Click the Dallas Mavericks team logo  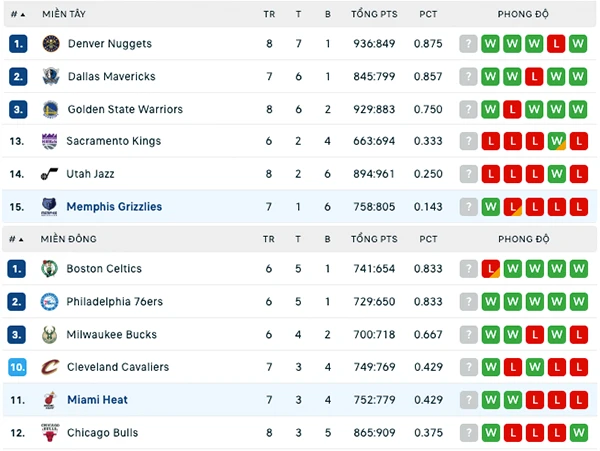coord(51,77)
